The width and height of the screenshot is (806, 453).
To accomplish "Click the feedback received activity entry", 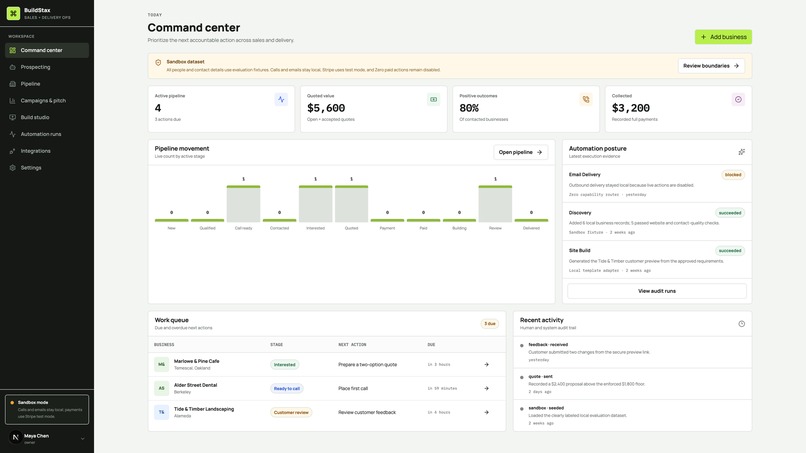I will [632, 352].
